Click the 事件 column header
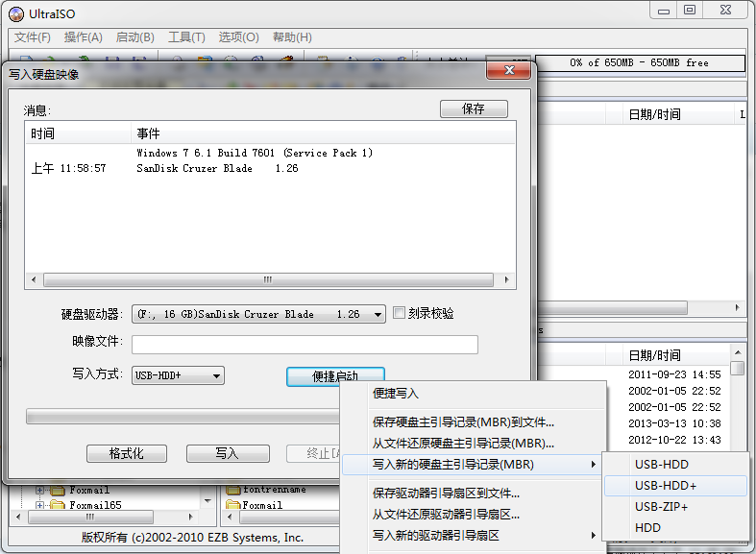The width and height of the screenshot is (756, 554). click(x=323, y=133)
